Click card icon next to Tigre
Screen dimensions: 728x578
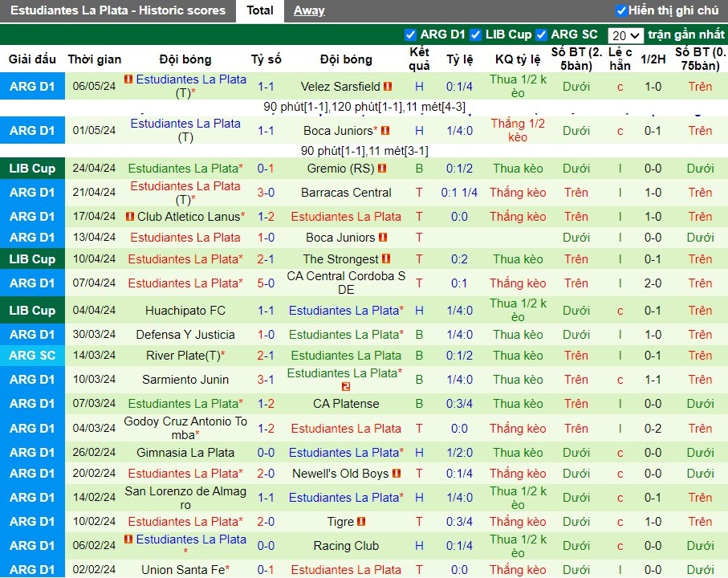click(x=361, y=521)
